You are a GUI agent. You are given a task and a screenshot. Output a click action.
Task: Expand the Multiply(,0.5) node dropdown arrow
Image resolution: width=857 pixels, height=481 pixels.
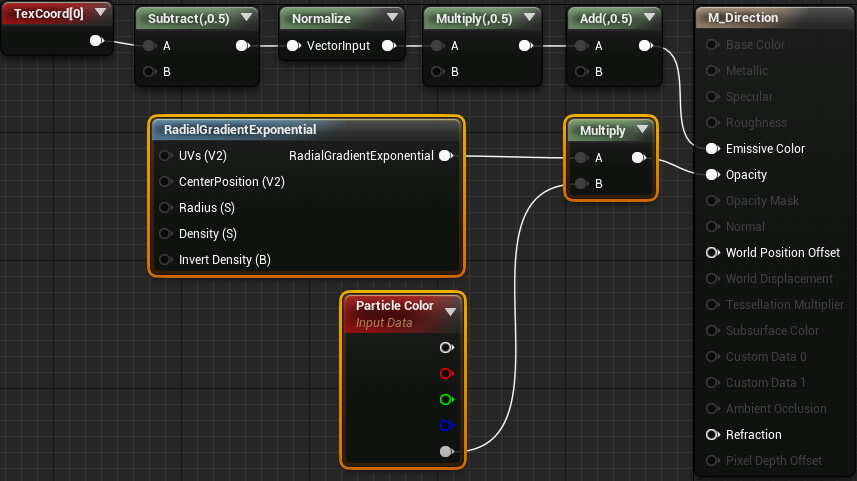pos(529,17)
